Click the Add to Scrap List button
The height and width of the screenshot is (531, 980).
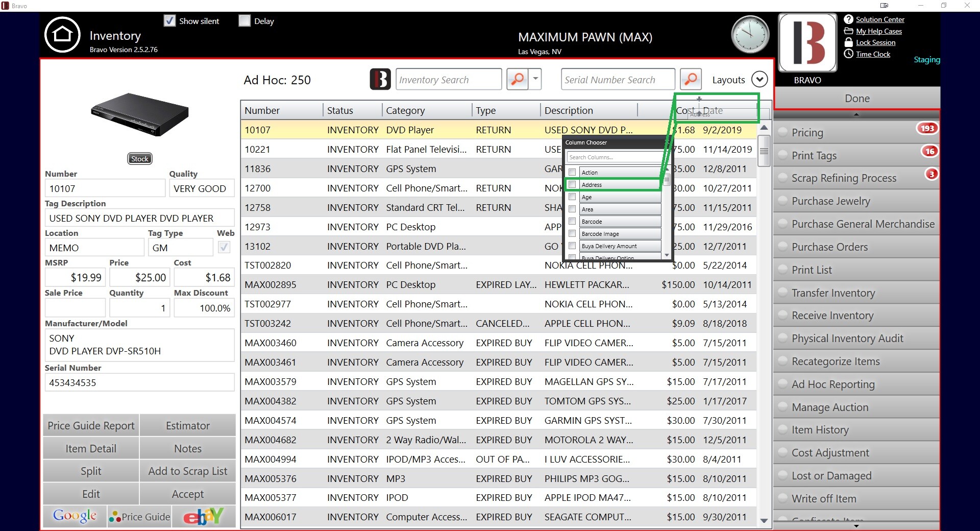(188, 471)
